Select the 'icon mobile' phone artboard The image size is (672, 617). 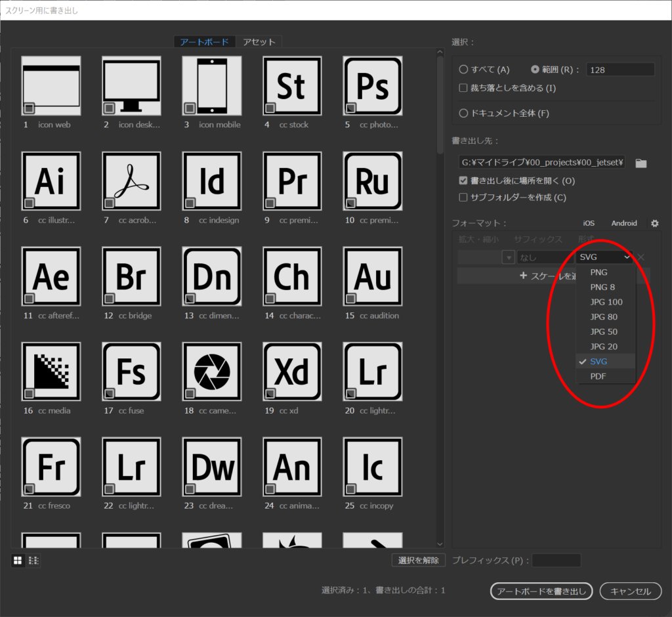(x=212, y=86)
